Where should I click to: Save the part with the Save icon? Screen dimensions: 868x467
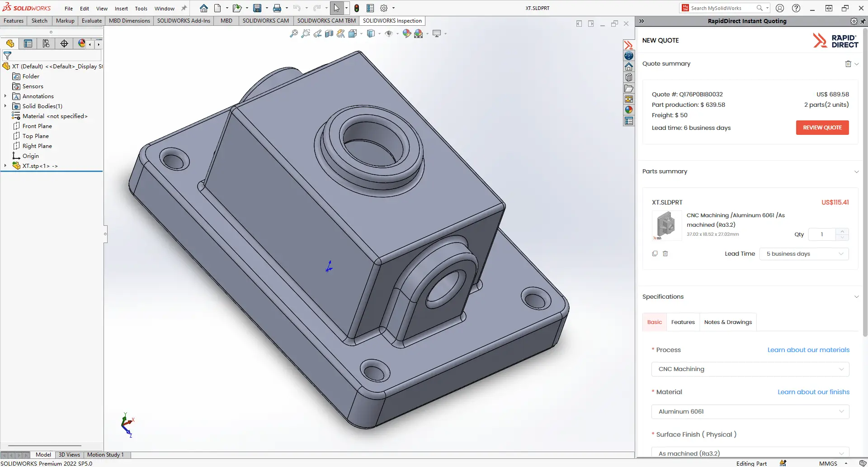click(257, 8)
